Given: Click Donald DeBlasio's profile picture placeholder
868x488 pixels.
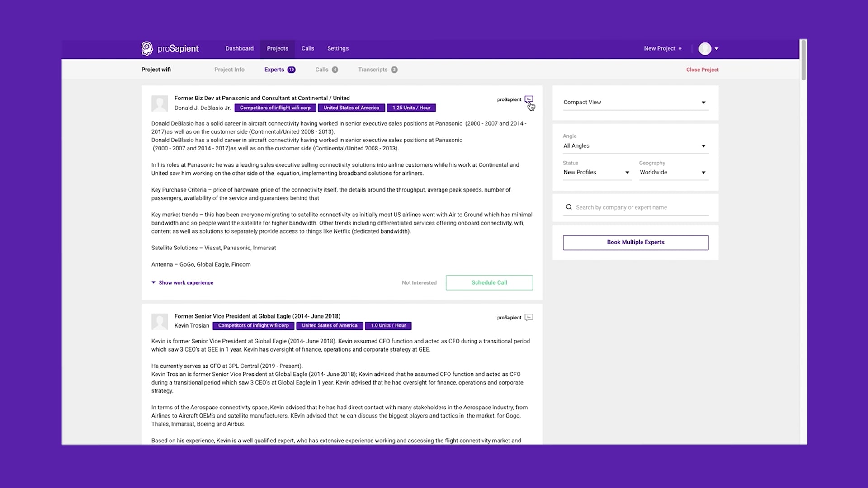Looking at the screenshot, I should point(160,103).
